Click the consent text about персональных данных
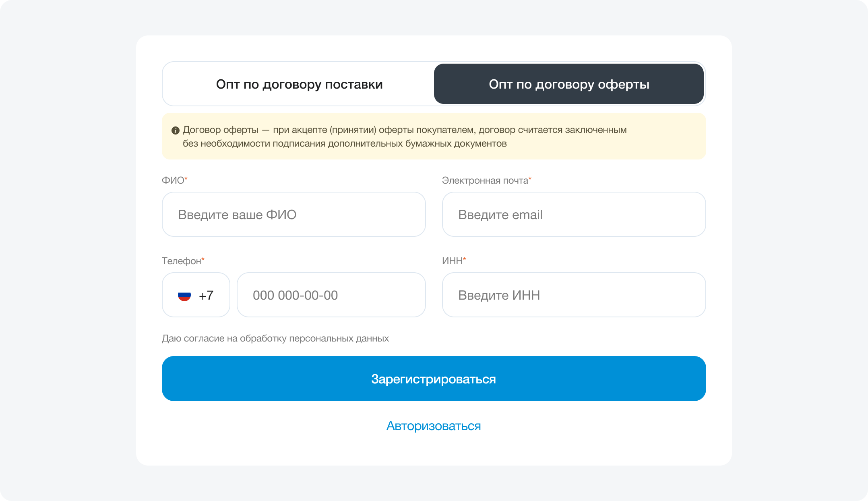Viewport: 868px width, 501px height. click(x=275, y=339)
